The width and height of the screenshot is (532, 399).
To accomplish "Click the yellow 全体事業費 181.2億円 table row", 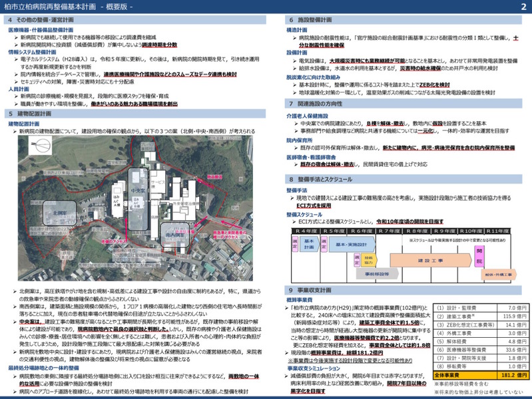I will point(481,375).
